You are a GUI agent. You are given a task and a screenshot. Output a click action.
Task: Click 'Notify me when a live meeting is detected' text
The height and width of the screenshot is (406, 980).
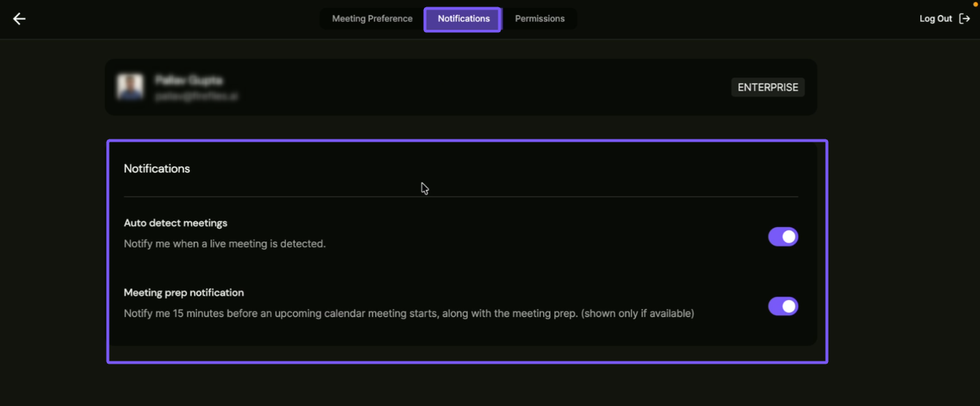[x=224, y=244]
